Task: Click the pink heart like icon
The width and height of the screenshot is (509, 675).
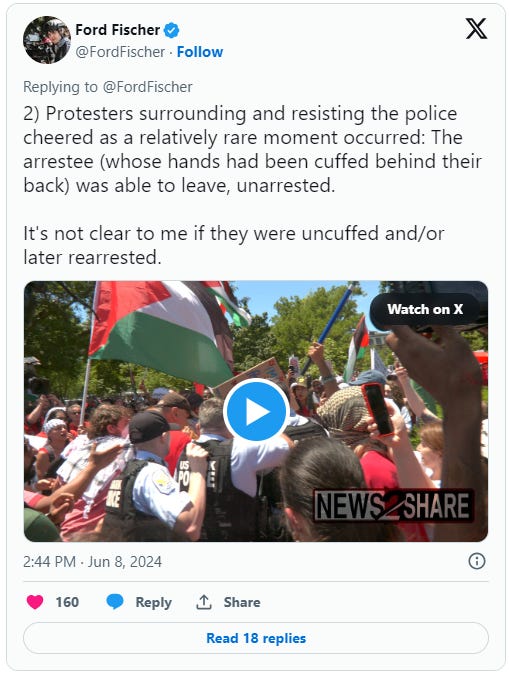Action: tap(35, 601)
